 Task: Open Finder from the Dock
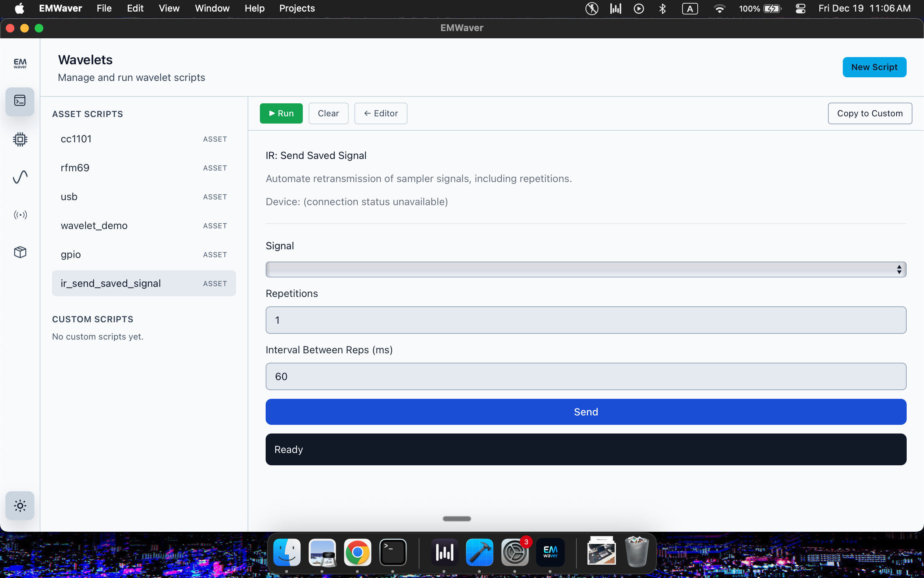pos(287,552)
